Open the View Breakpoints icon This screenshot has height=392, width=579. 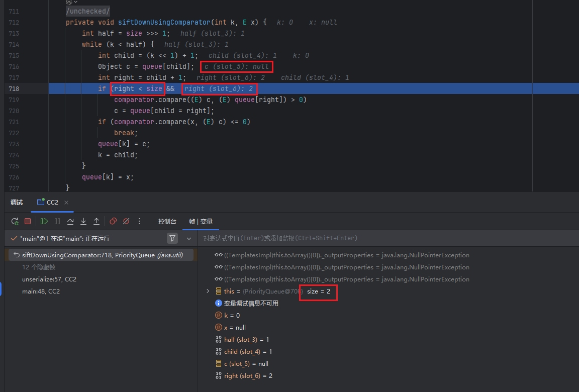[x=113, y=221]
